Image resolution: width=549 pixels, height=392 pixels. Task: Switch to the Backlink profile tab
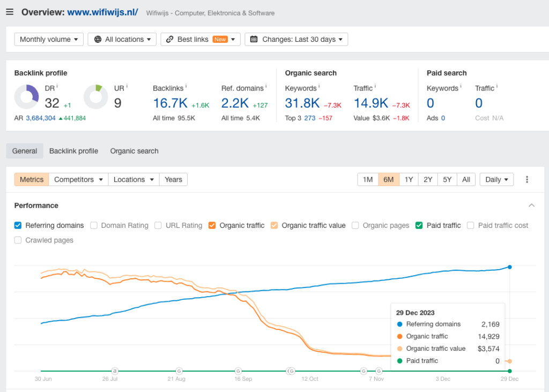73,151
